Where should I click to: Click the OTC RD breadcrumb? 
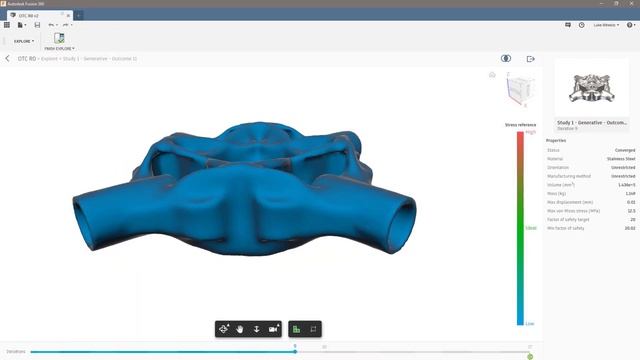(27, 59)
